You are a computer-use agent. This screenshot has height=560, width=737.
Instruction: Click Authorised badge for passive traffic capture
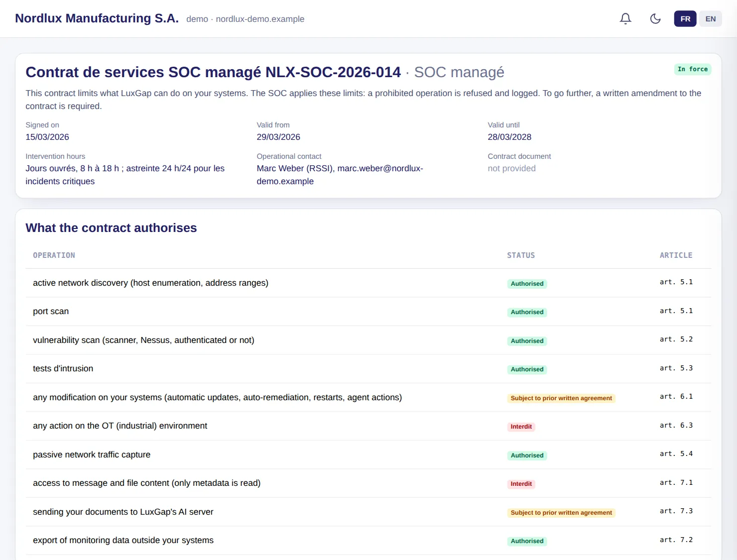tap(527, 455)
